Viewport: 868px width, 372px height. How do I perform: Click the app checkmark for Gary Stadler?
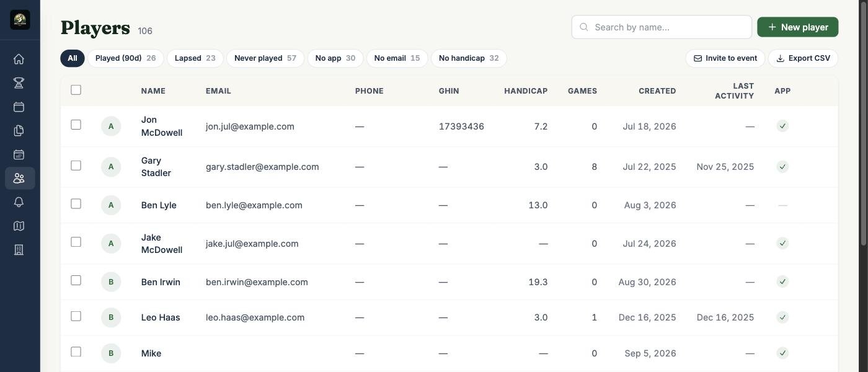click(782, 167)
